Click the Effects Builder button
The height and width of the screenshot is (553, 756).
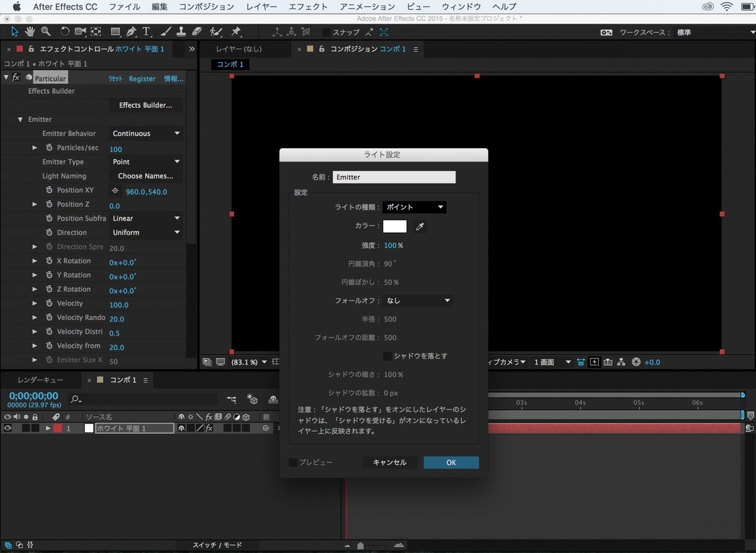point(146,105)
